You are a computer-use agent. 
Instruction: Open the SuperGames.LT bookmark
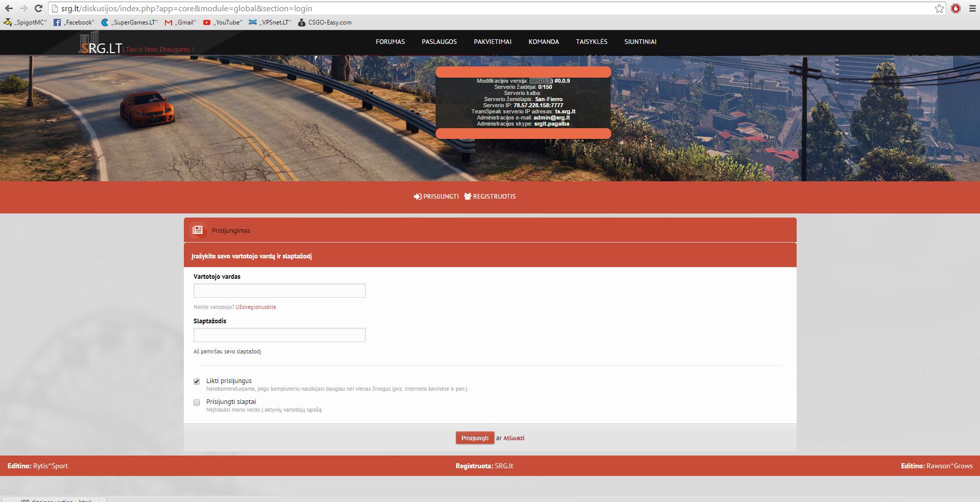130,22
